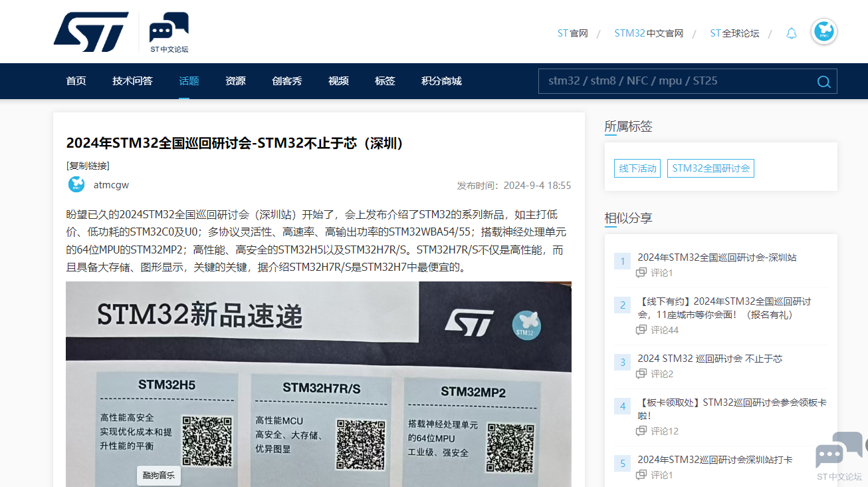Open the floating ST中文论坛 chat widget
This screenshot has width=868, height=487.
[x=839, y=456]
